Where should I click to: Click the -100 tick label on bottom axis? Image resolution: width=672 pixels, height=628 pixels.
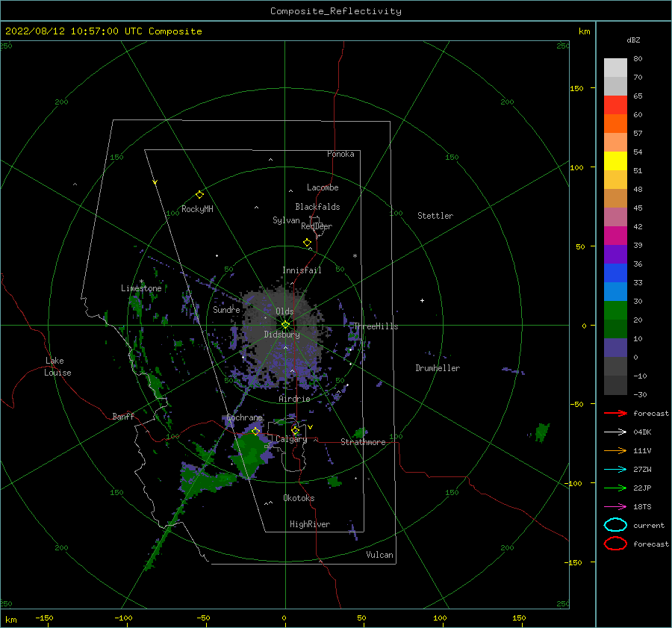click(123, 618)
